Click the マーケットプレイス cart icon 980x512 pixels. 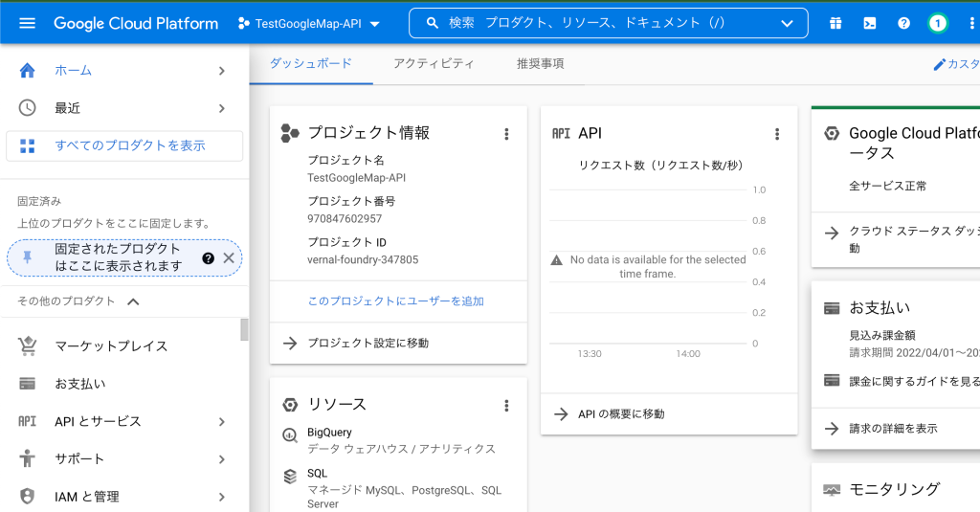27,345
